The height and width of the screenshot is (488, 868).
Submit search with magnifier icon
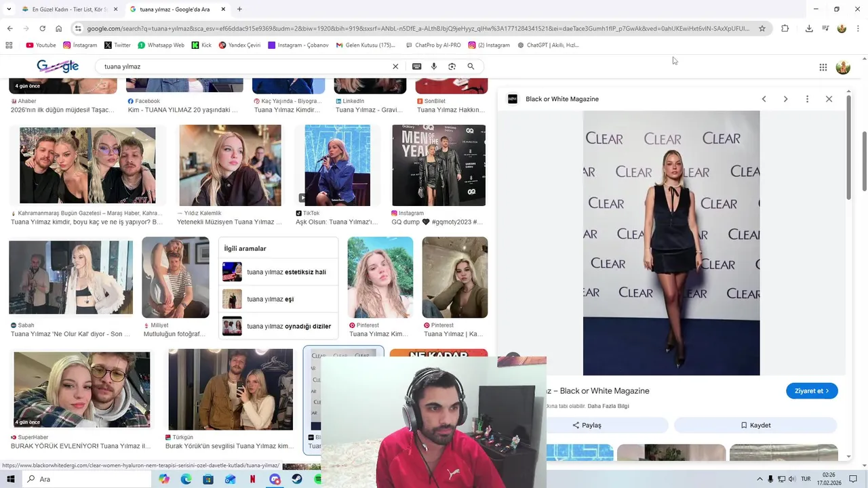(x=471, y=66)
